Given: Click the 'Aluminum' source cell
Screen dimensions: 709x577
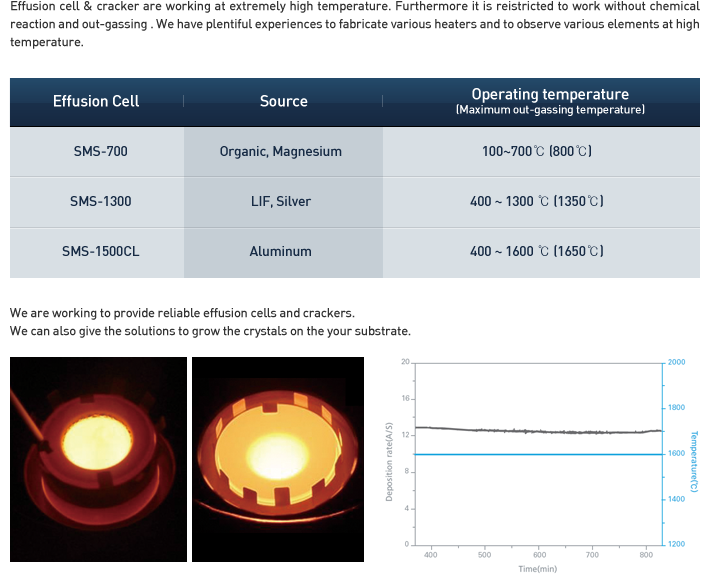Looking at the screenshot, I should 283,252.
